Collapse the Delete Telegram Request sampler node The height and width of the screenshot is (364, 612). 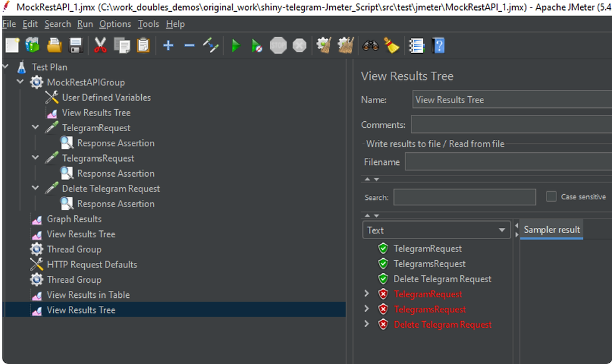pos(35,188)
